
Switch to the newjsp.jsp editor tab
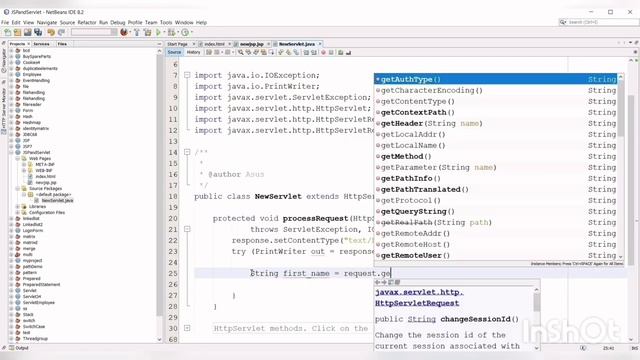(x=251, y=44)
